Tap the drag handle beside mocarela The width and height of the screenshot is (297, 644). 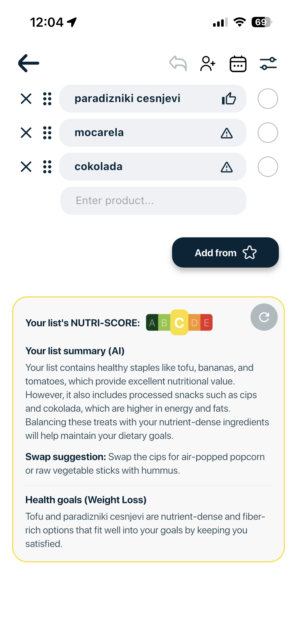click(x=47, y=133)
